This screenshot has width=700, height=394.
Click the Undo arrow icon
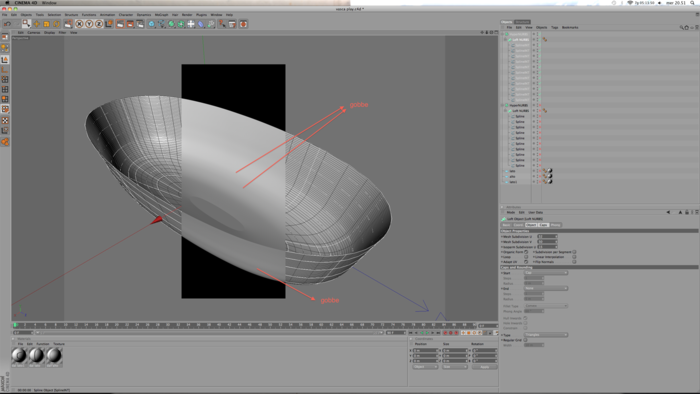[8, 24]
